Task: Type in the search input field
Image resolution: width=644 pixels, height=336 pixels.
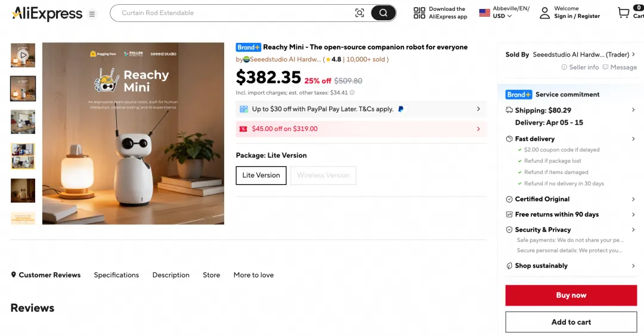Action: [x=233, y=13]
